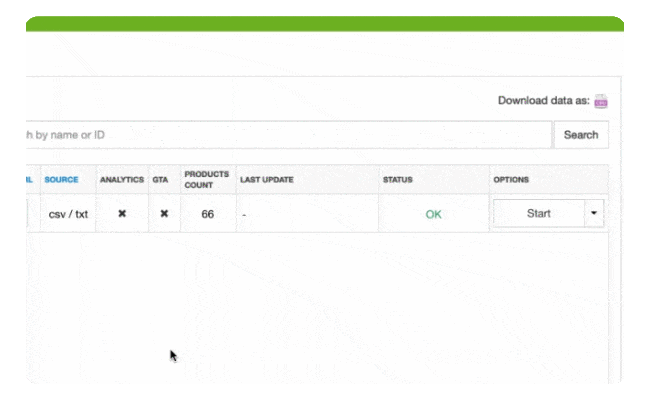Click the Download data as label

[543, 101]
